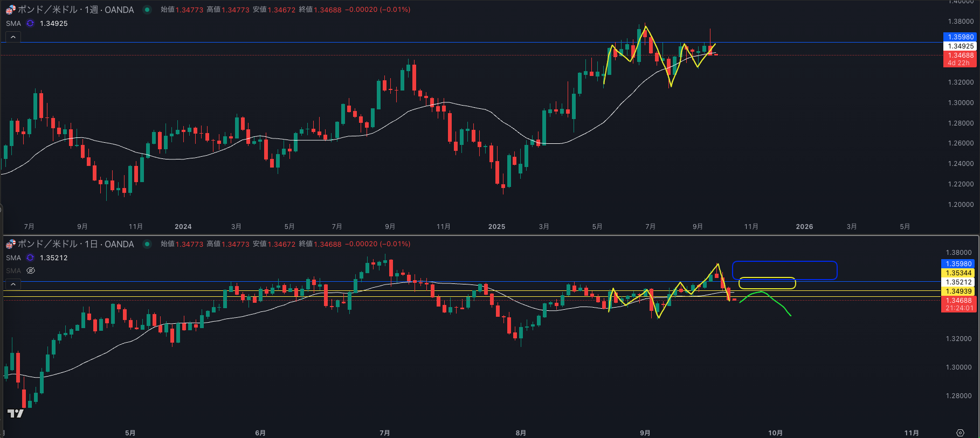Open the symbol title of the 1日 daily chart
Screen dimensions: 980x438
point(75,244)
